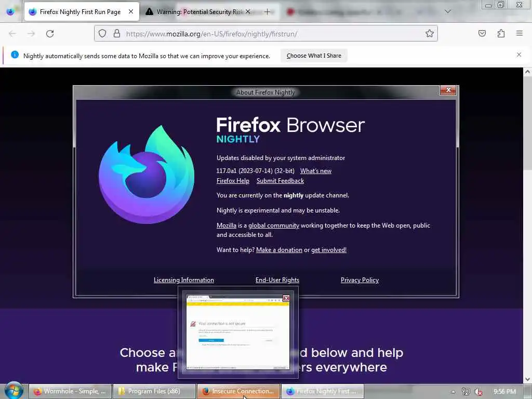532x399 pixels.
Task: Close the Firefox Nightly First Run Page tab
Action: pos(130,11)
